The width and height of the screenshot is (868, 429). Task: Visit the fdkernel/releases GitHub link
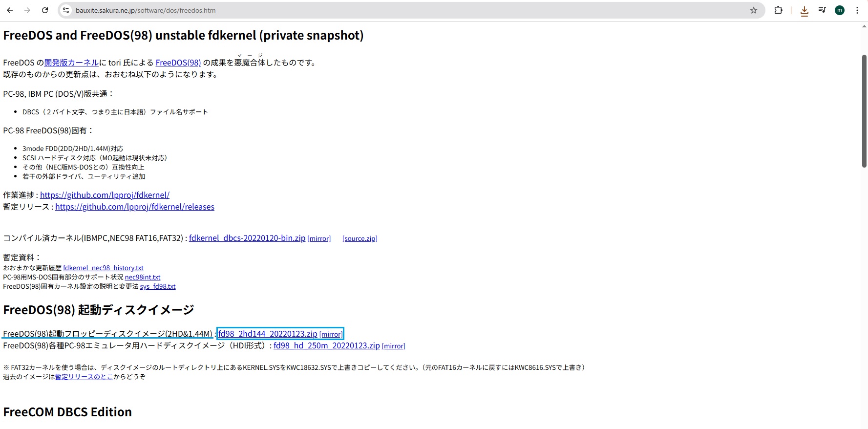[135, 207]
